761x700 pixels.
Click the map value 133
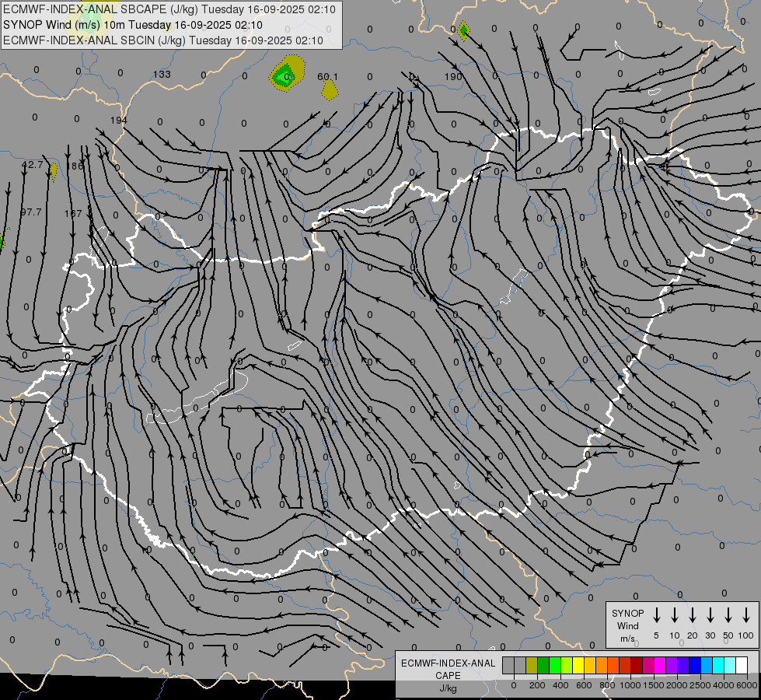pos(162,75)
